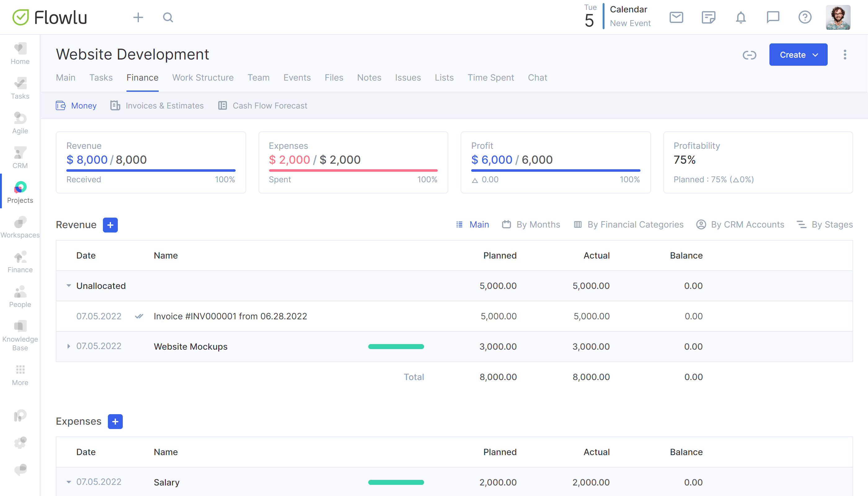Click the Flowlu logo
868x496 pixels.
click(x=50, y=17)
